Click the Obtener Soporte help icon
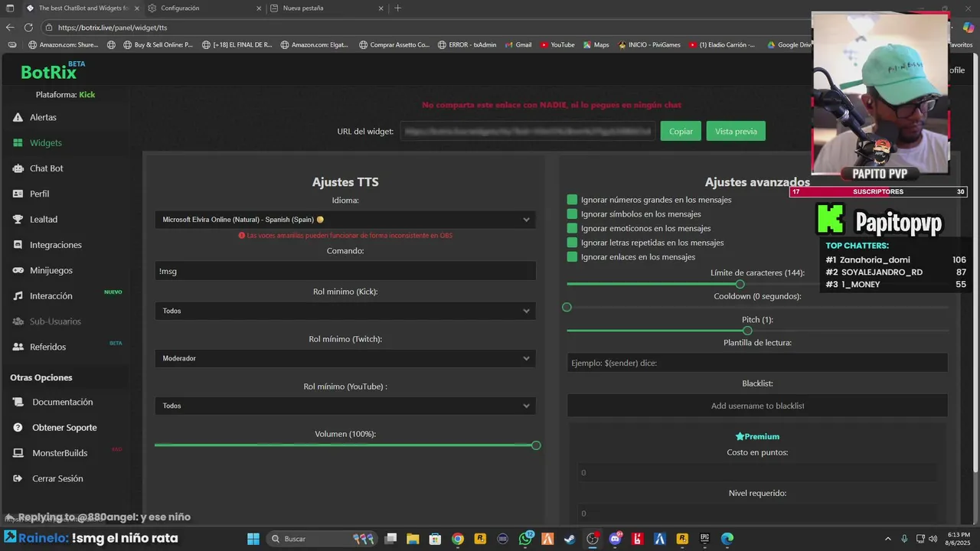Viewport: 980px width, 551px height. 18,428
